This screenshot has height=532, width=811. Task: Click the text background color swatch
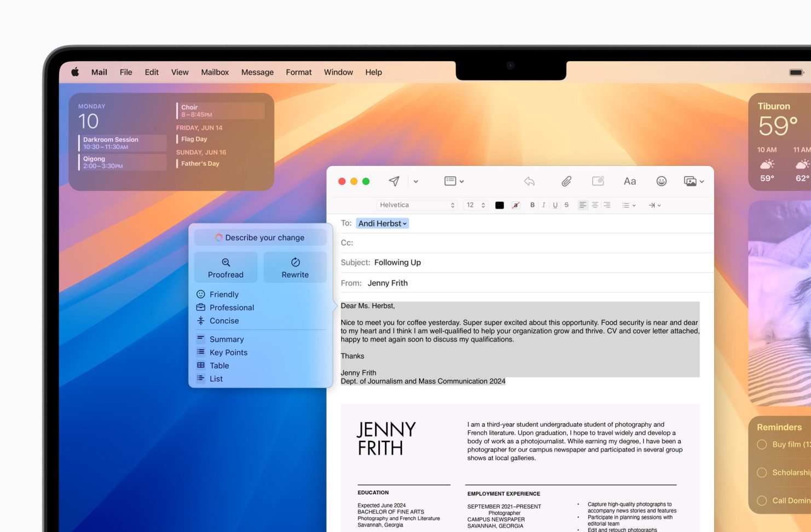(x=515, y=205)
